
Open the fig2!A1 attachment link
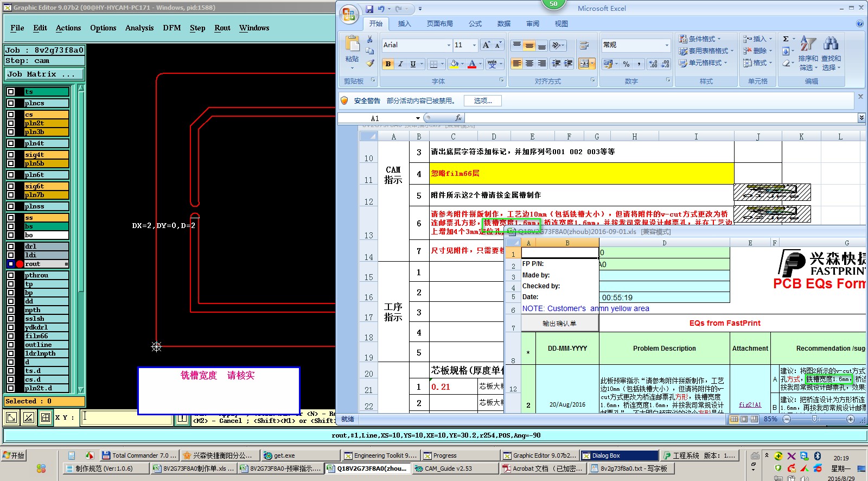click(750, 404)
